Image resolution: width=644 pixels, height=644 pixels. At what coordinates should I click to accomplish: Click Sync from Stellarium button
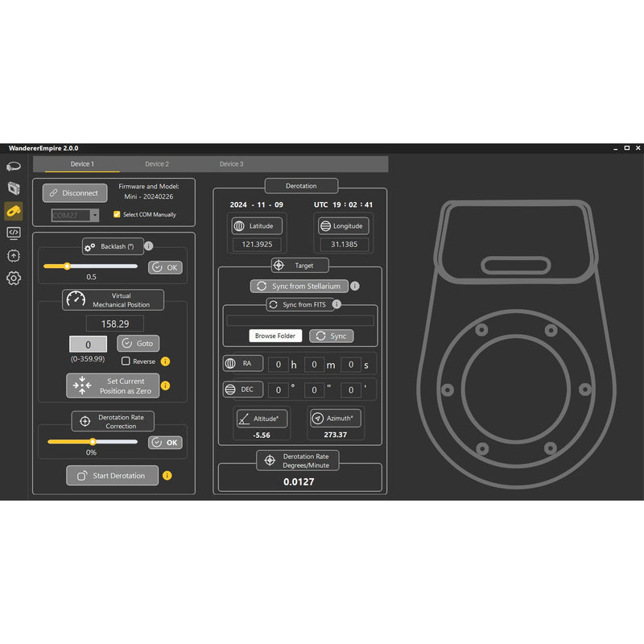[299, 286]
